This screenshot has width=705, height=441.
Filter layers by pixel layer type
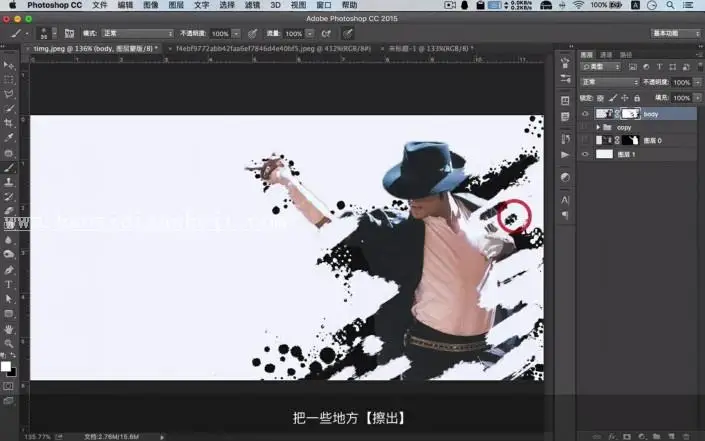(x=633, y=67)
